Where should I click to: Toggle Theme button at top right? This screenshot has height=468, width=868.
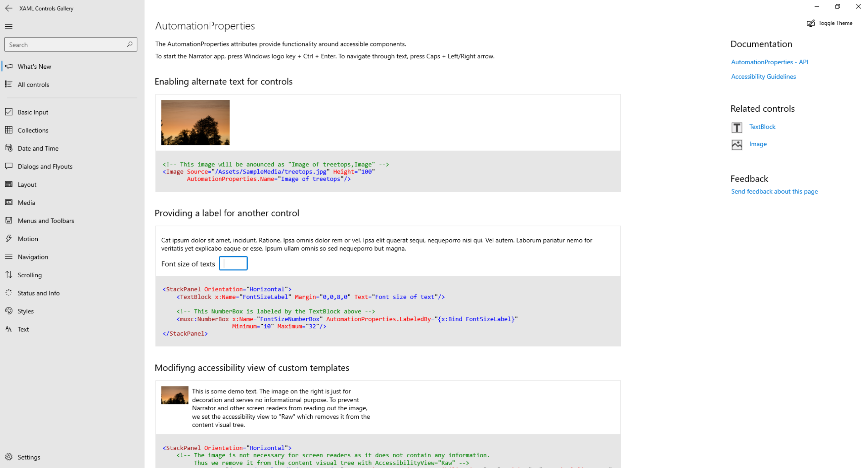click(829, 23)
